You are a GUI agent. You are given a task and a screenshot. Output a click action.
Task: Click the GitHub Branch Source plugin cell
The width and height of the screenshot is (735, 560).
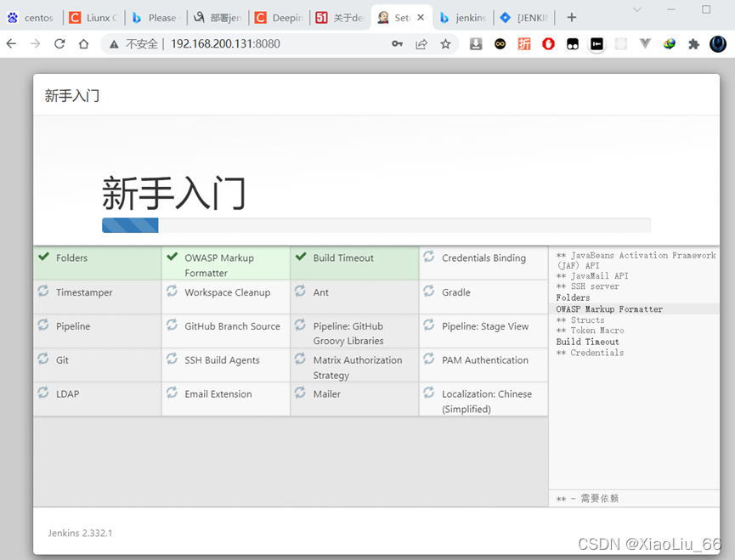226,331
